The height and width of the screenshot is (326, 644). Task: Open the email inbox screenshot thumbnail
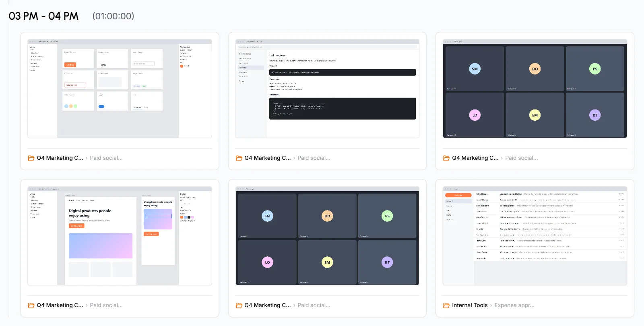[535, 236]
